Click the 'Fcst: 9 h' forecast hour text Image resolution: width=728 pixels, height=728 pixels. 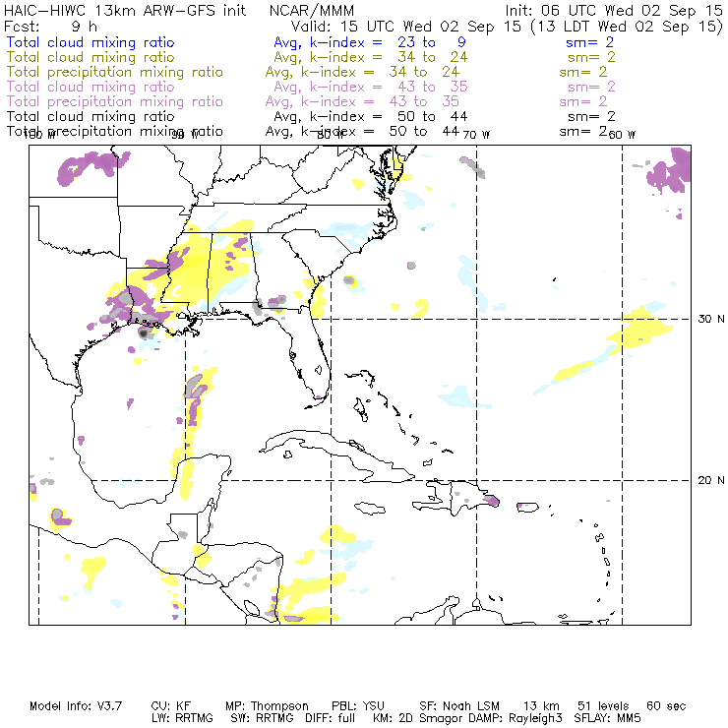click(x=50, y=27)
